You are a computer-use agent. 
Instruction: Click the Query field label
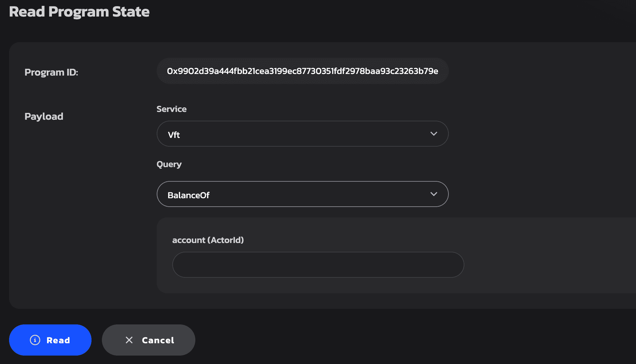pos(169,164)
